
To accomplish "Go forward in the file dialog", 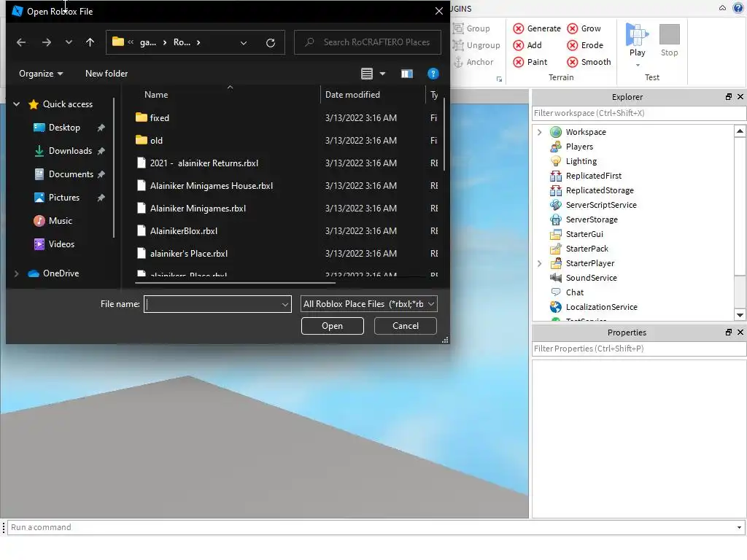I will (x=46, y=42).
